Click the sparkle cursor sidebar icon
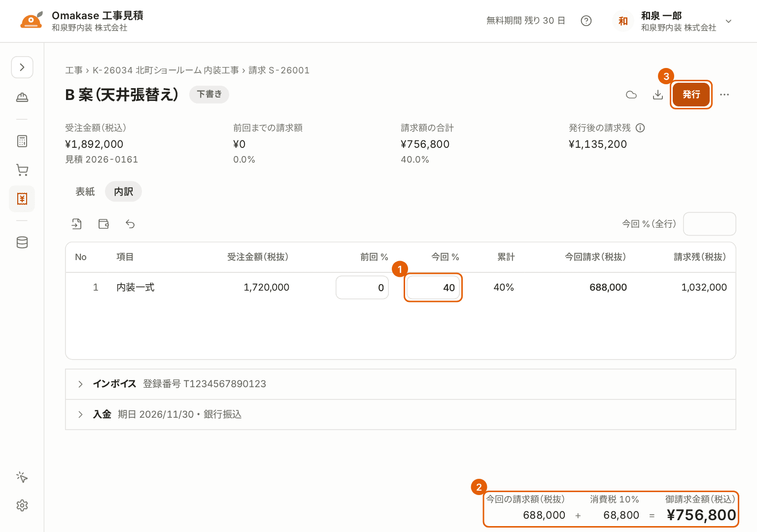The height and width of the screenshot is (532, 757). 22,477
